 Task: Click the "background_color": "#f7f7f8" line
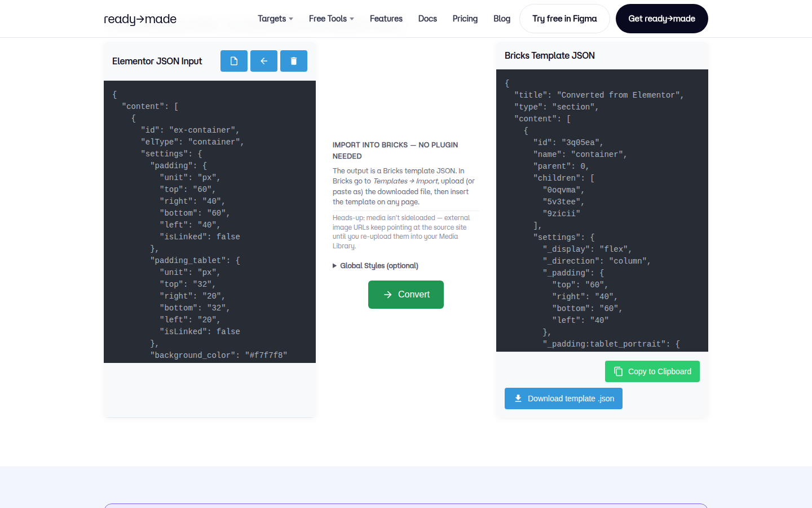[x=219, y=355]
